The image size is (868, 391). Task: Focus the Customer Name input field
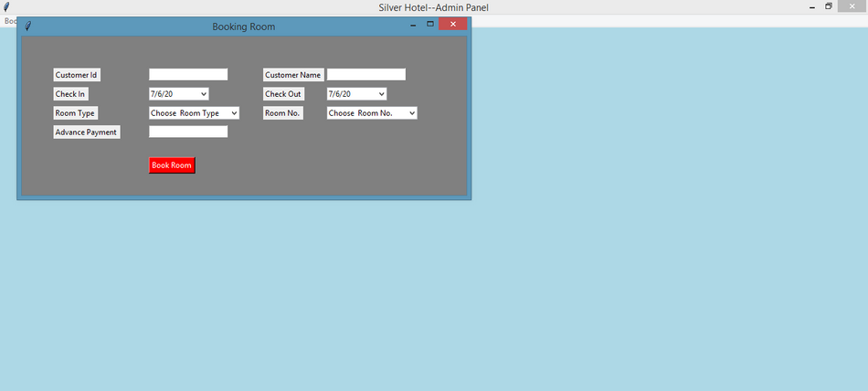366,75
